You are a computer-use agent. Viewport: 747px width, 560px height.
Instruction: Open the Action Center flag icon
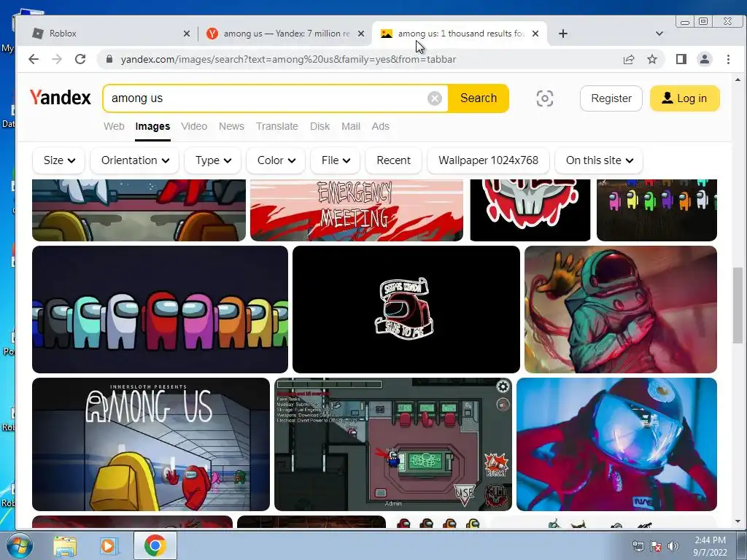point(656,546)
